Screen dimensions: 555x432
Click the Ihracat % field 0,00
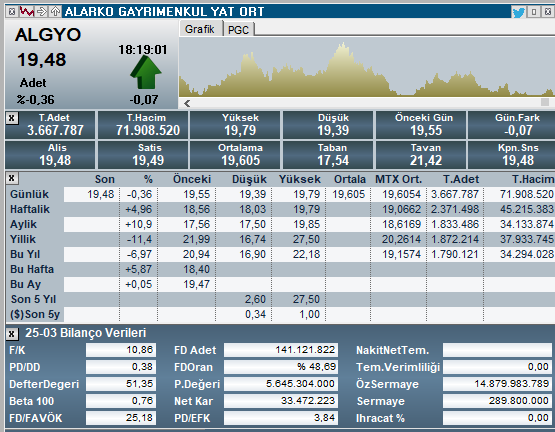coord(497,418)
